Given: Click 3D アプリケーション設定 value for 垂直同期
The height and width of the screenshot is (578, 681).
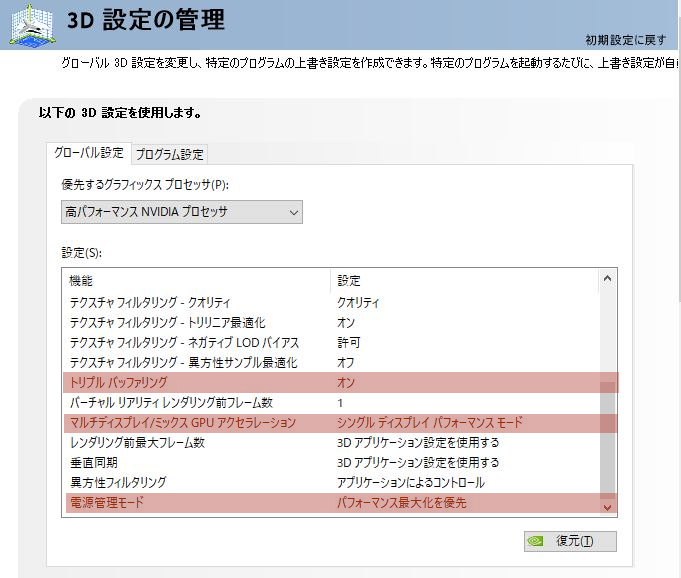Looking at the screenshot, I should [x=418, y=462].
